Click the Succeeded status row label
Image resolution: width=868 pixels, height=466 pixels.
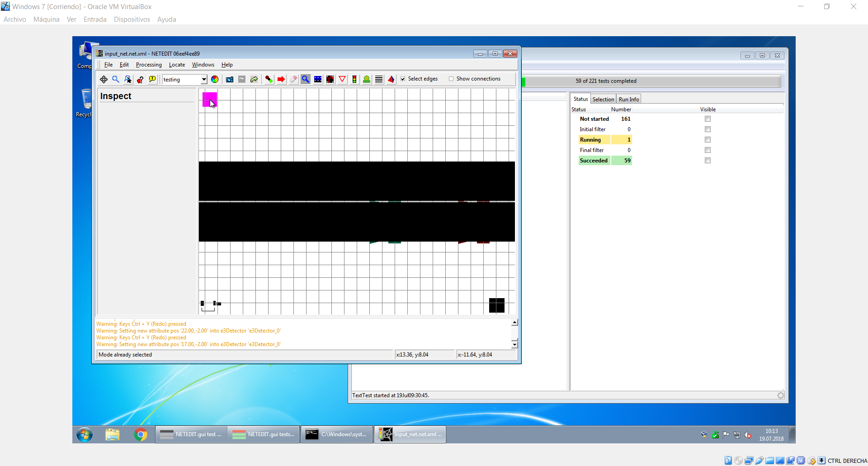[594, 161]
